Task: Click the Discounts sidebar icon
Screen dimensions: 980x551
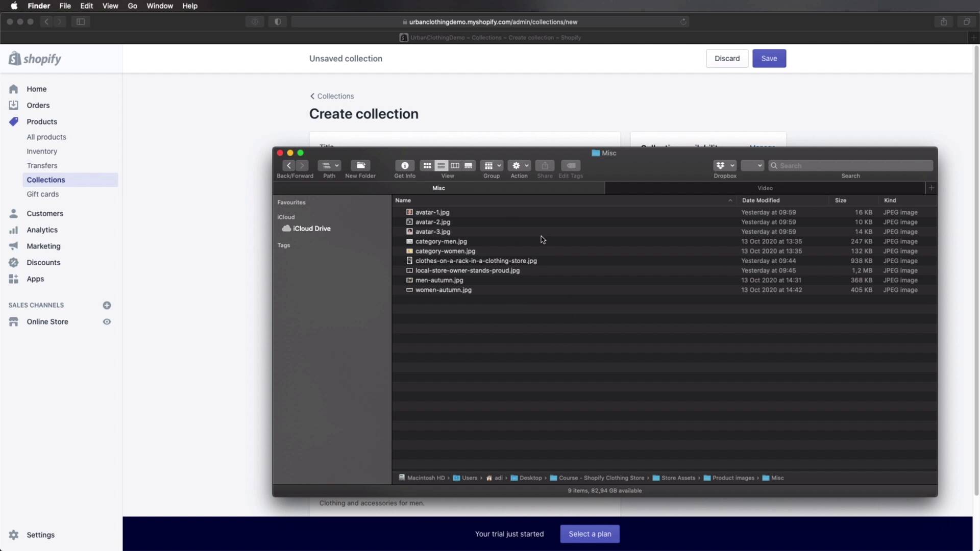Action: [x=14, y=262]
